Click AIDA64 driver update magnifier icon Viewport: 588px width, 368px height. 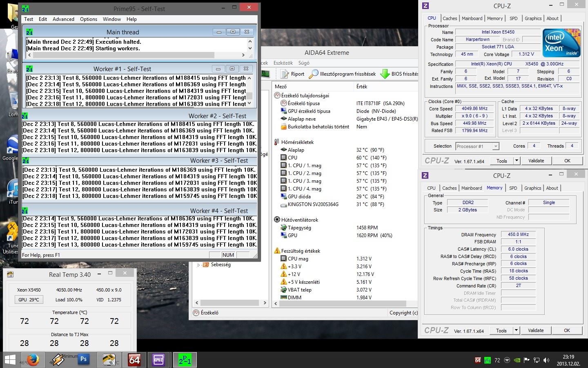click(313, 74)
